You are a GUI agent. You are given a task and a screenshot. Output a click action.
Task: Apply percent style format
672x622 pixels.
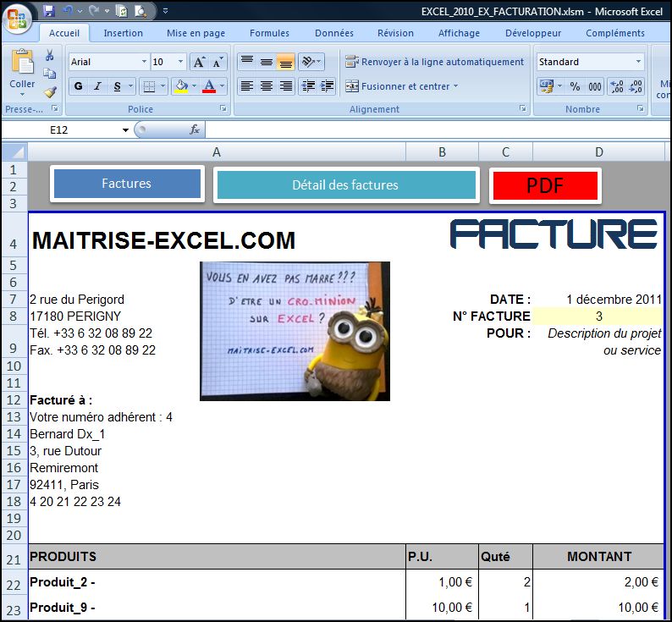click(x=575, y=86)
